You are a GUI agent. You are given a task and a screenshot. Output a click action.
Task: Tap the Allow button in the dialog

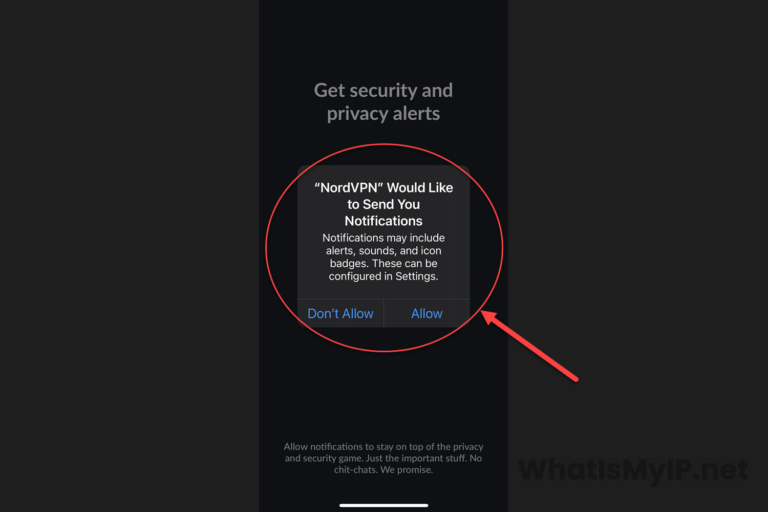(427, 314)
